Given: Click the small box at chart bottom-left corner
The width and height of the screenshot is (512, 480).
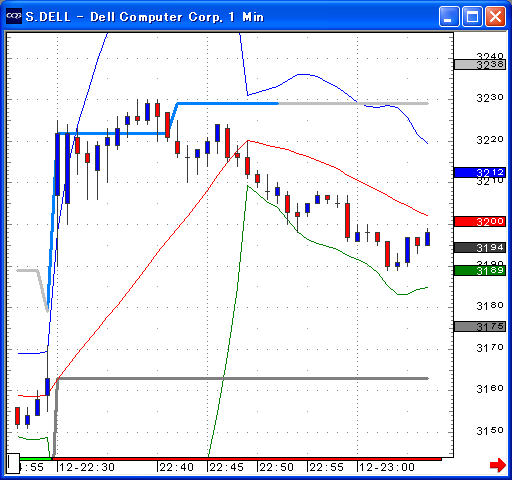Looking at the screenshot, I should (13, 463).
